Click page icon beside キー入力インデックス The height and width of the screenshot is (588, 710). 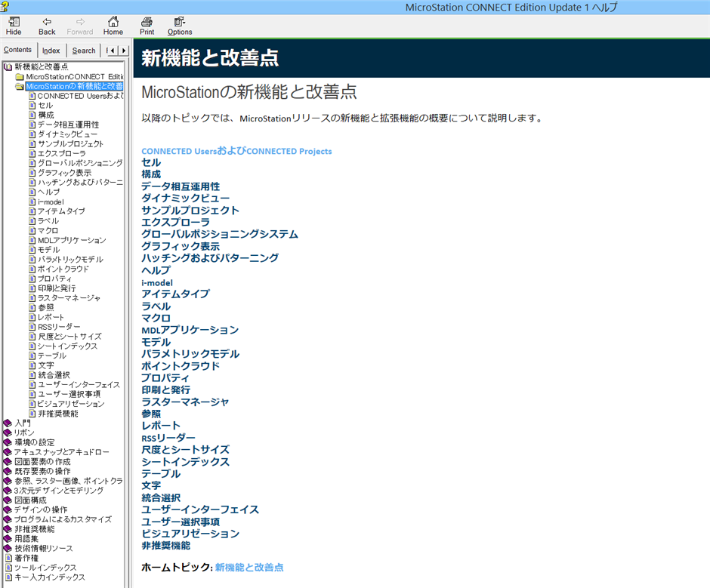(x=8, y=577)
